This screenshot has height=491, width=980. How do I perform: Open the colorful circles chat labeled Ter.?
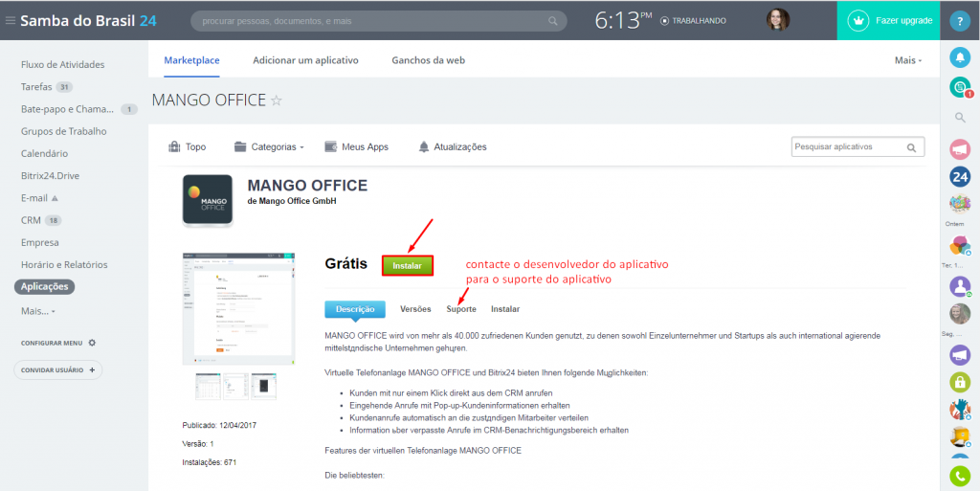960,245
